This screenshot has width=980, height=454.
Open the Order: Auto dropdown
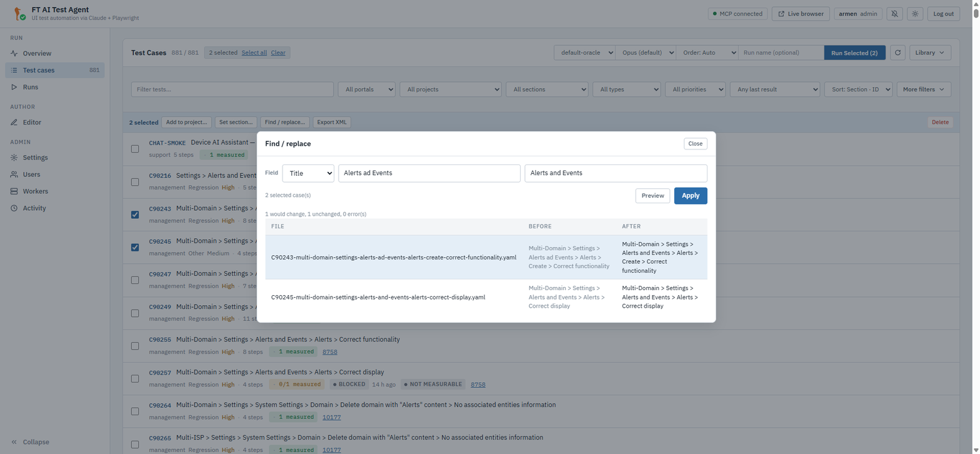(707, 53)
